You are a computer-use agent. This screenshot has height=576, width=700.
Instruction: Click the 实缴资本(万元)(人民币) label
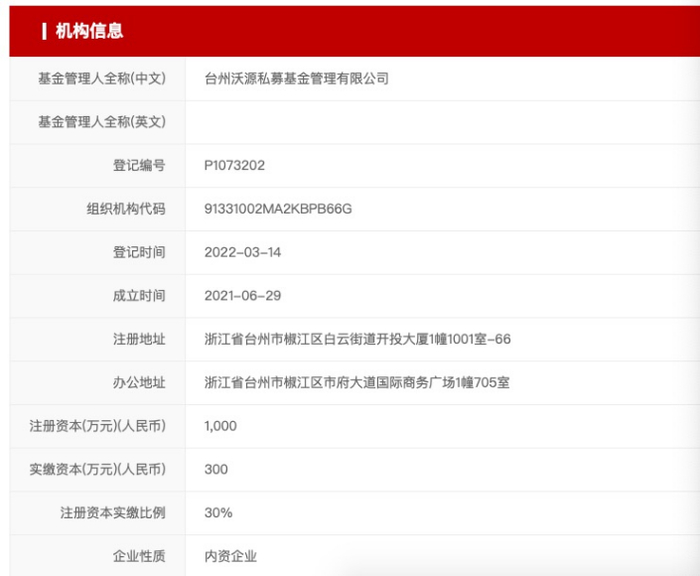click(x=97, y=469)
